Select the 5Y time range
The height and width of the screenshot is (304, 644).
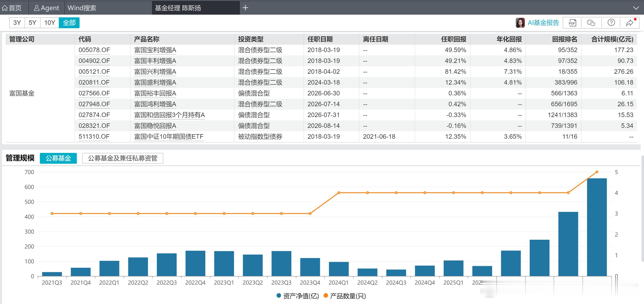[x=32, y=23]
